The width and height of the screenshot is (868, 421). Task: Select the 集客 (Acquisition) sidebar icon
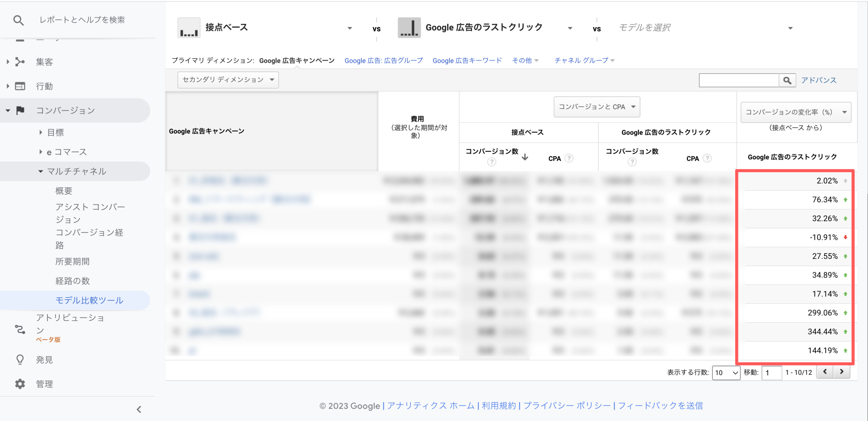(19, 61)
